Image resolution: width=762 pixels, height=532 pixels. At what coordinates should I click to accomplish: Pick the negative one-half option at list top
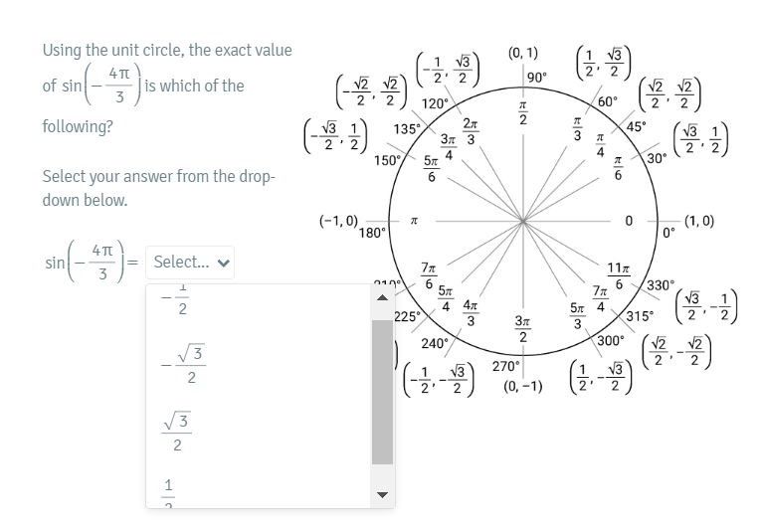tap(174, 300)
